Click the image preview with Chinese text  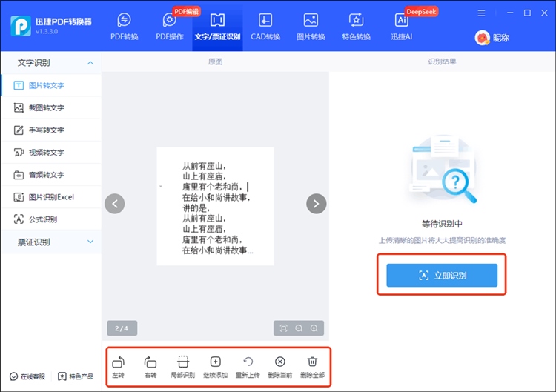pyautogui.click(x=215, y=206)
